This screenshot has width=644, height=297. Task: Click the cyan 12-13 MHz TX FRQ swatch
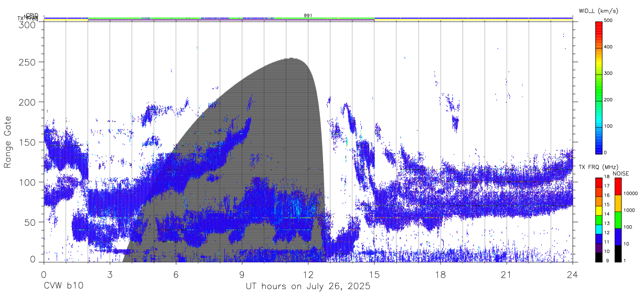[599, 229]
